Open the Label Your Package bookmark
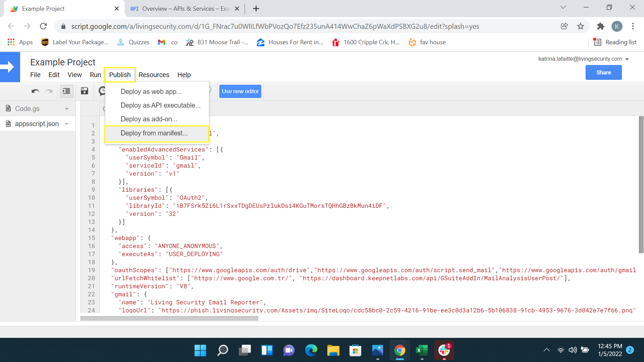This screenshot has width=644, height=362. coord(75,42)
